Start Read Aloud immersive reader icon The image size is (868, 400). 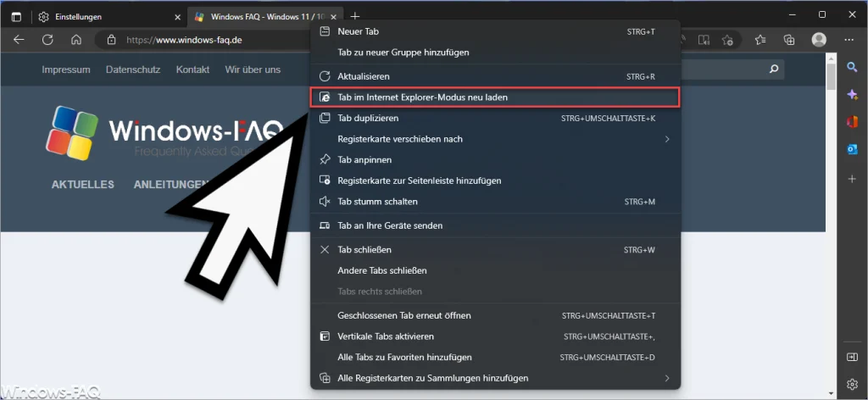[704, 40]
